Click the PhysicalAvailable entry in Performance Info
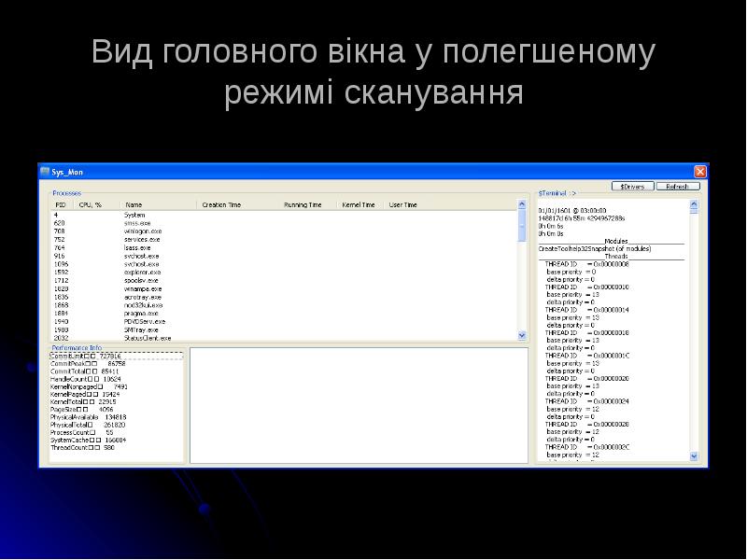 point(91,416)
